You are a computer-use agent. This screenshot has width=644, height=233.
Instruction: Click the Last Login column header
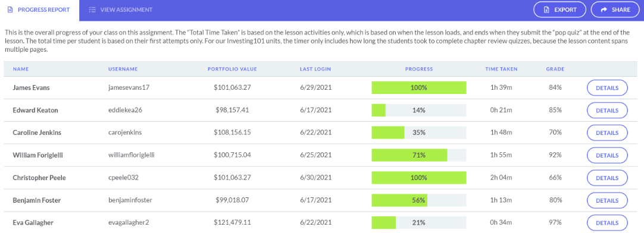(315, 69)
